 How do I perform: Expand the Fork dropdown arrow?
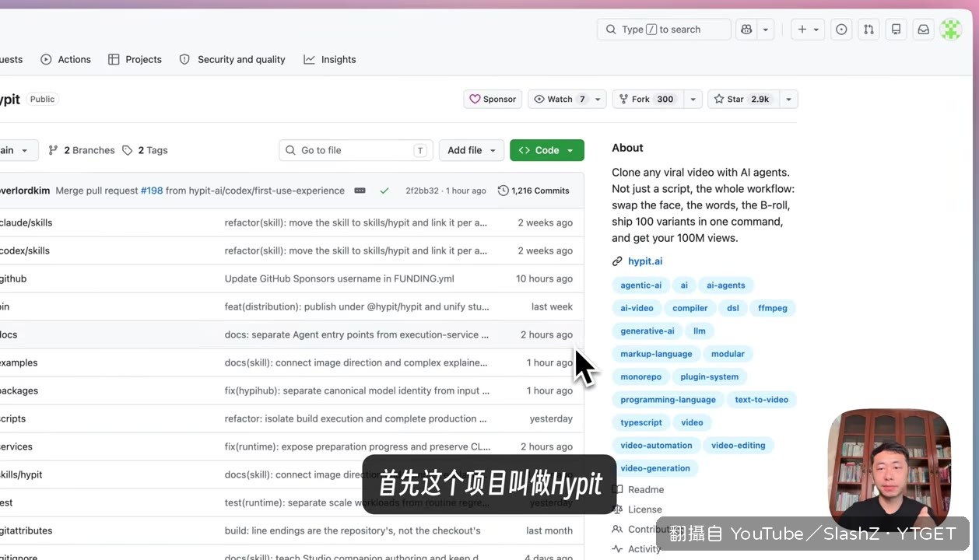pos(693,99)
